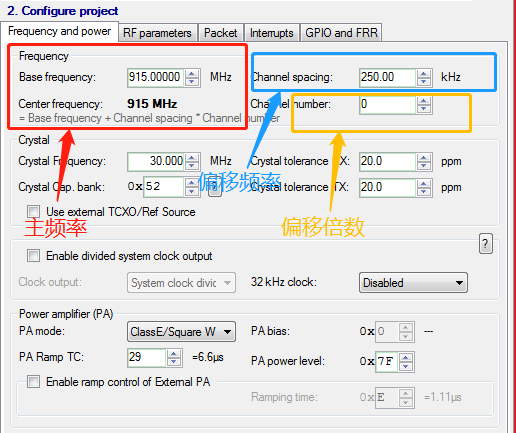The image size is (516, 433).
Task: Enable divided system clock output checkbox
Action: coord(33,256)
